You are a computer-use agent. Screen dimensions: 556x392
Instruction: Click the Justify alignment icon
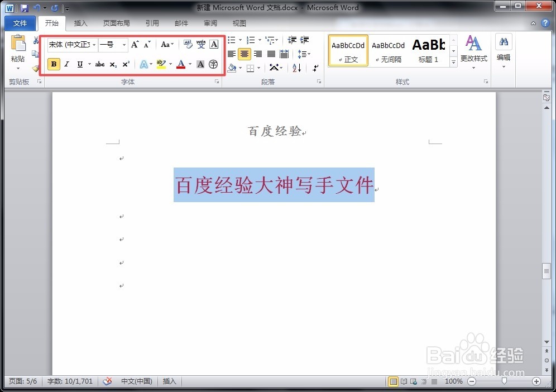[271, 54]
